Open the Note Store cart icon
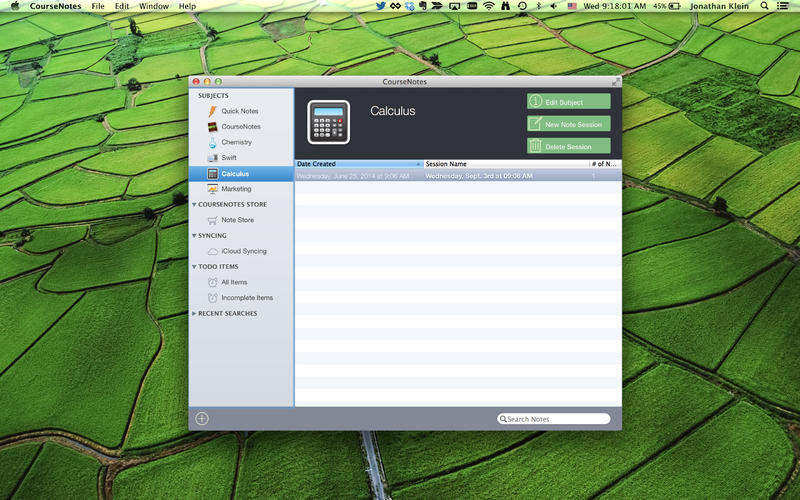800x500 pixels. (x=213, y=220)
